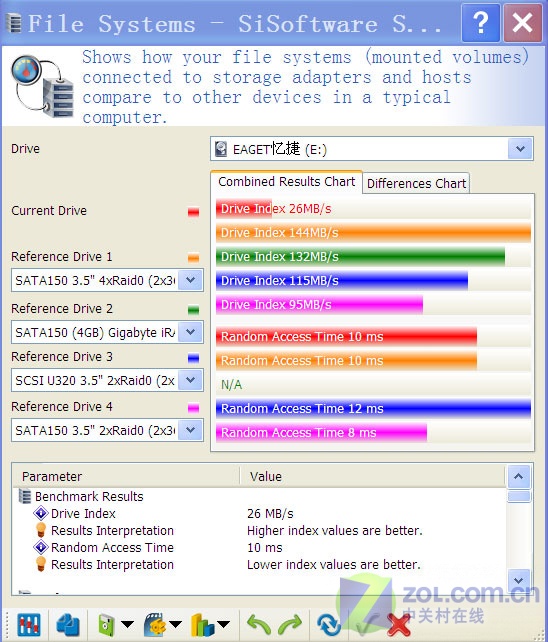Click the help question mark button

click(481, 23)
